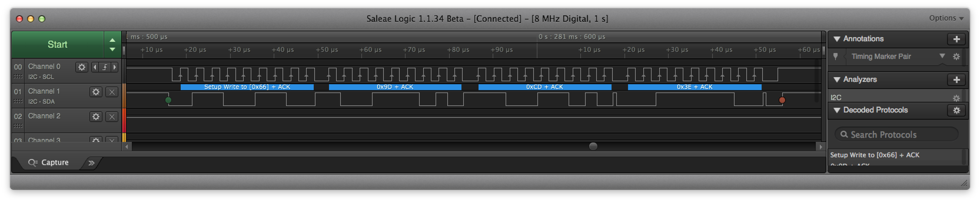This screenshot has height=202, width=980.
Task: Select the Channel 0 label
Action: [x=44, y=67]
